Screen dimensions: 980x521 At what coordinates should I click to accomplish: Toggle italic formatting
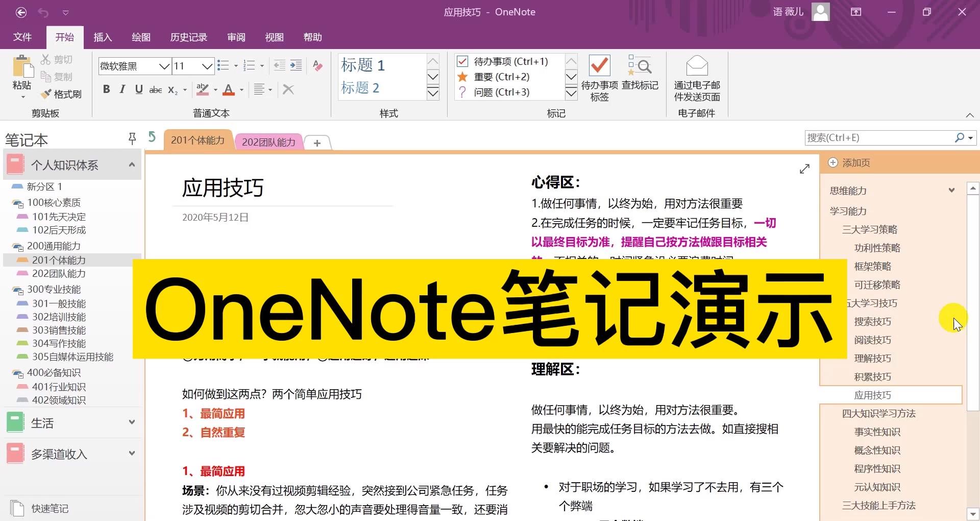(122, 89)
